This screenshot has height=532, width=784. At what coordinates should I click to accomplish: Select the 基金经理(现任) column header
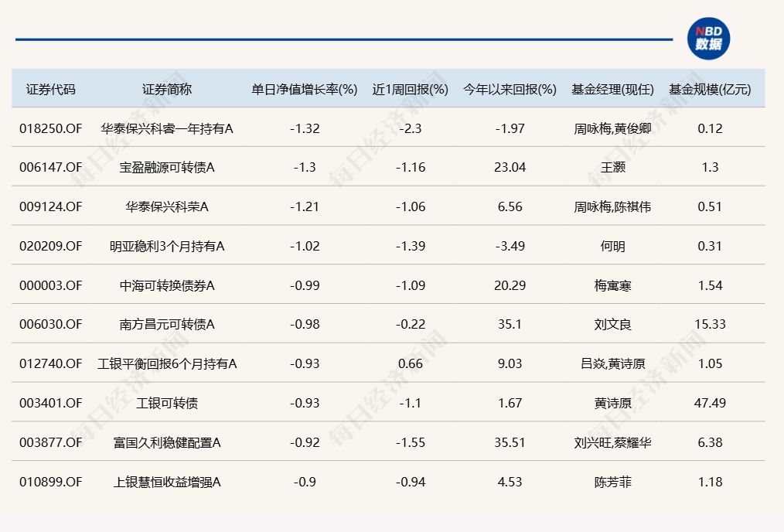coord(613,90)
